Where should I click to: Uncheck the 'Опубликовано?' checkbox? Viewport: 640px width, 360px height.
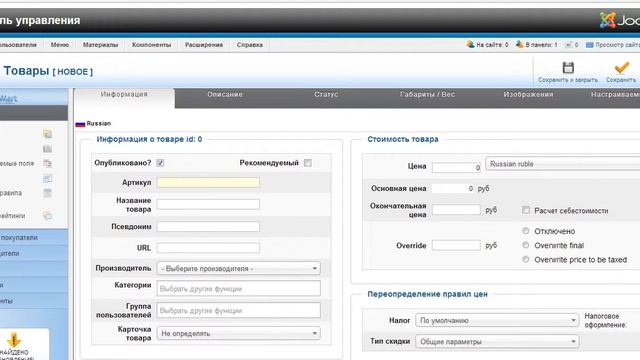pyautogui.click(x=160, y=163)
